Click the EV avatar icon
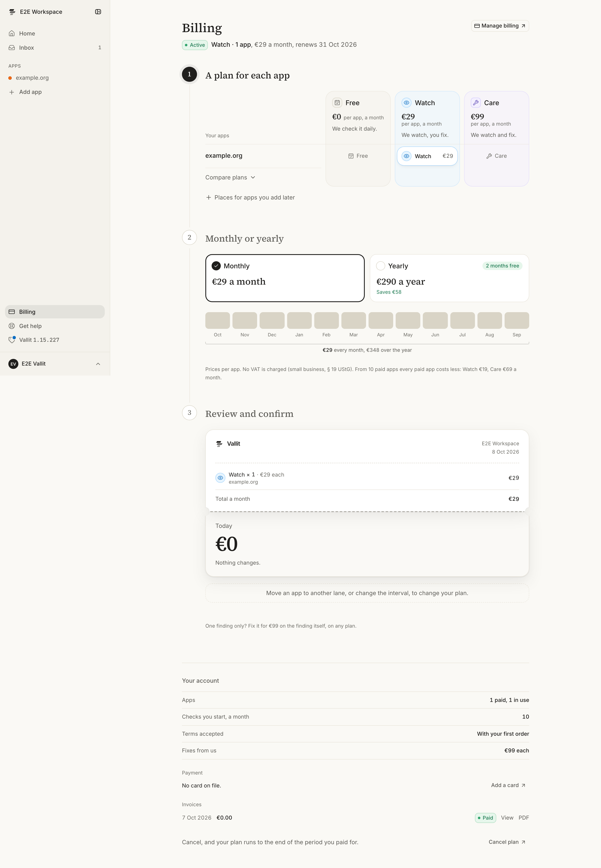The width and height of the screenshot is (601, 868). tap(13, 364)
